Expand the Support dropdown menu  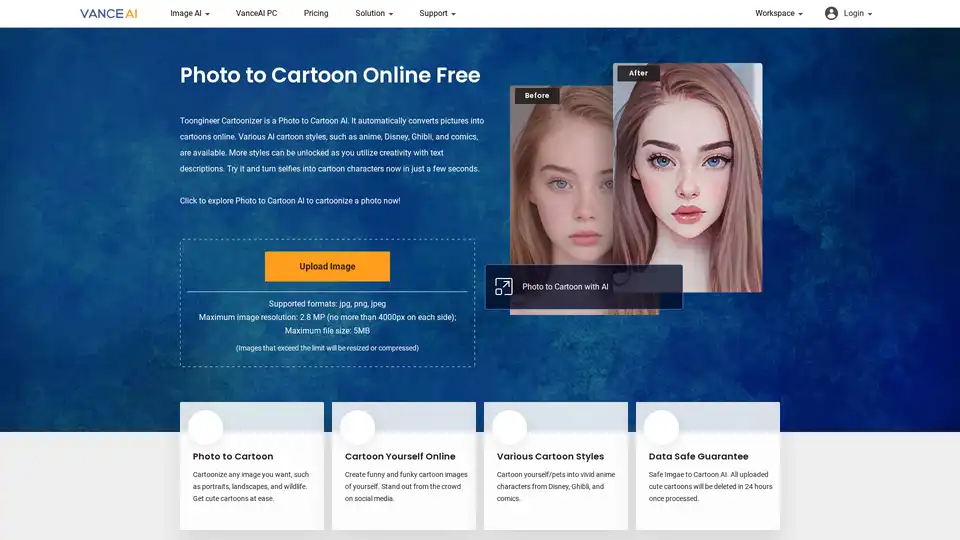pos(437,14)
